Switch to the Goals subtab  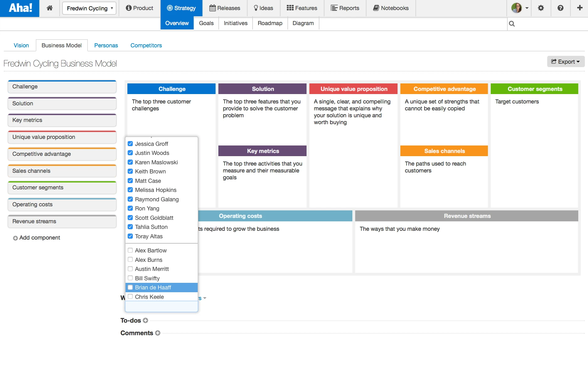(x=206, y=23)
